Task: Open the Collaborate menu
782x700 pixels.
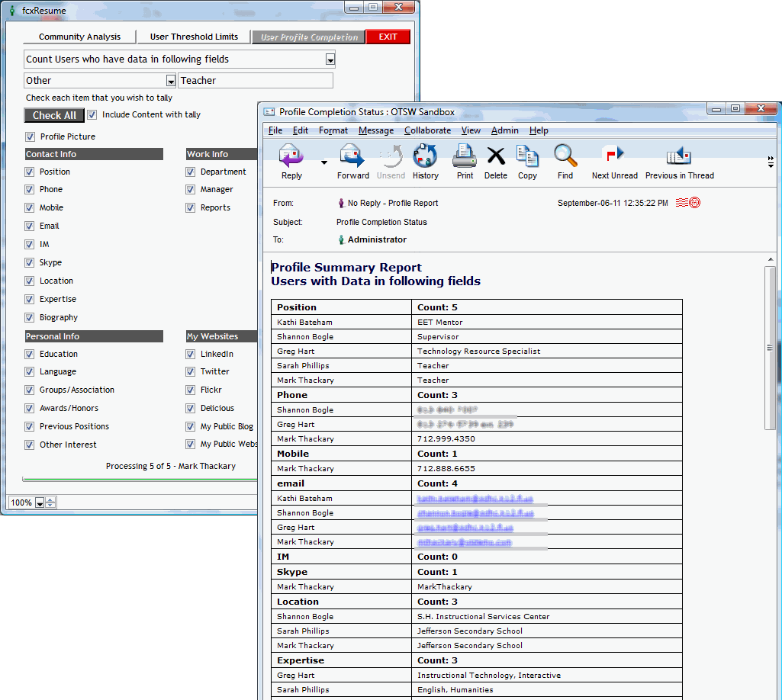Action: tap(427, 130)
